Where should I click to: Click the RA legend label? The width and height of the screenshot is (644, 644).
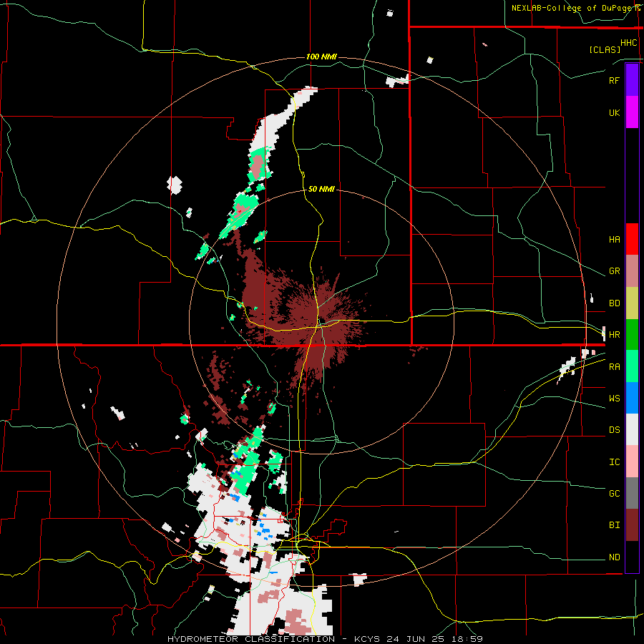(x=614, y=367)
